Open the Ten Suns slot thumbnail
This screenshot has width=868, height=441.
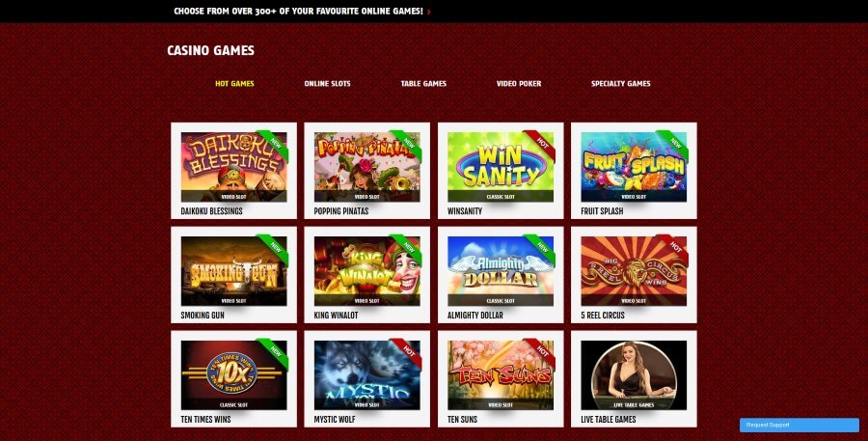coord(501,375)
